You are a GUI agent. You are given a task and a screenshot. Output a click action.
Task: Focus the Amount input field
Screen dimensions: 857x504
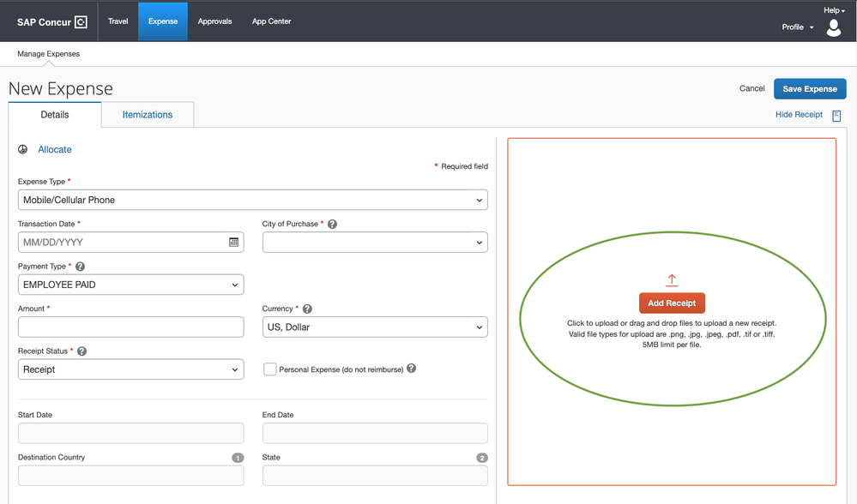130,327
